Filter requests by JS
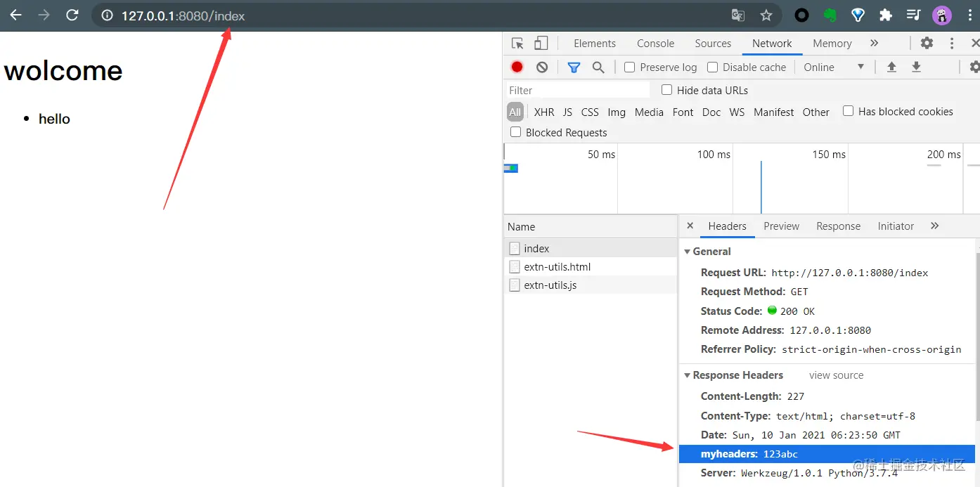Screen dimensions: 980x487 (x=567, y=112)
